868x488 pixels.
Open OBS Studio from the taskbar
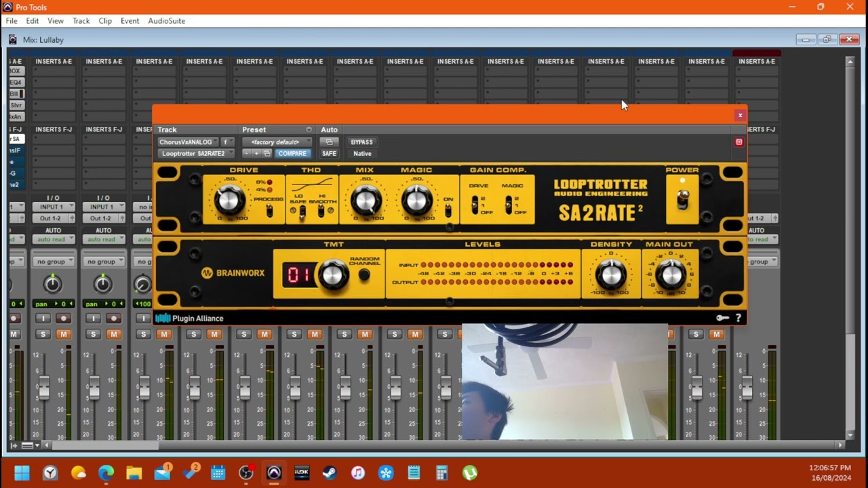point(246,472)
